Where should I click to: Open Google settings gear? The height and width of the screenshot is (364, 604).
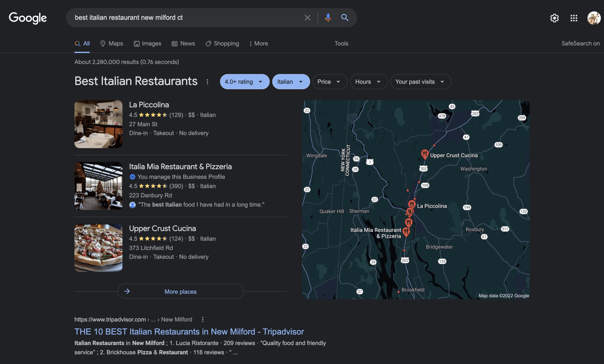pos(554,18)
